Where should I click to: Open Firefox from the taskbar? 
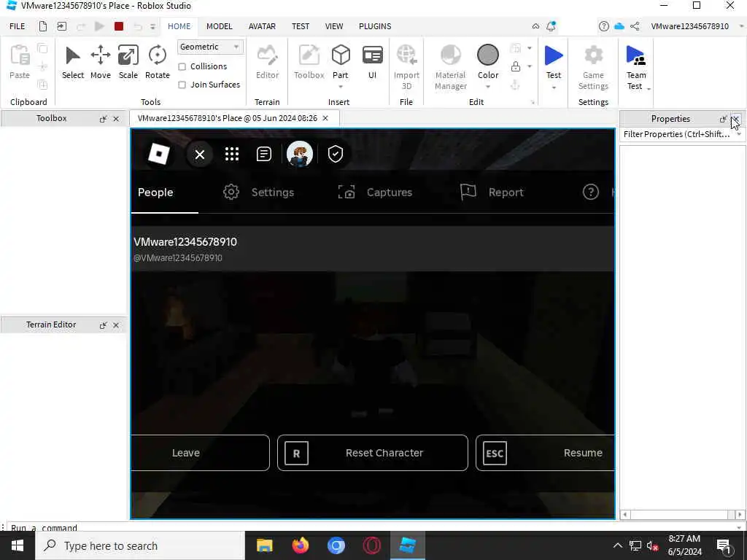300,545
